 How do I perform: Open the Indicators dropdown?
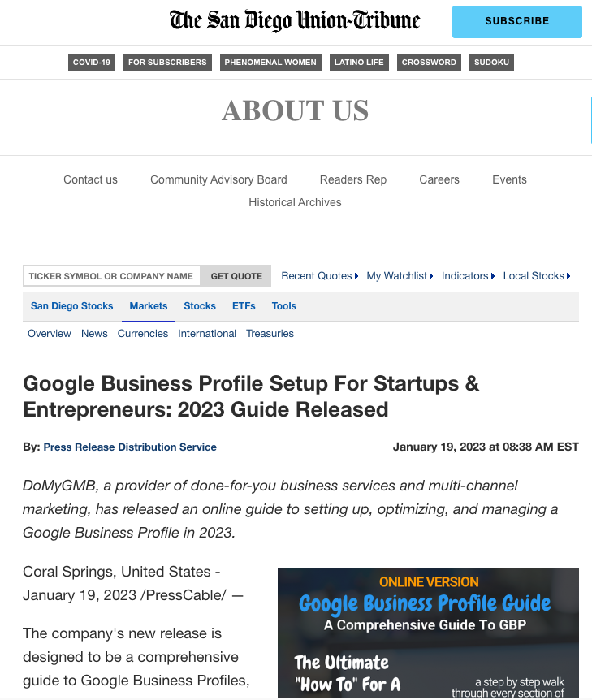pos(468,276)
